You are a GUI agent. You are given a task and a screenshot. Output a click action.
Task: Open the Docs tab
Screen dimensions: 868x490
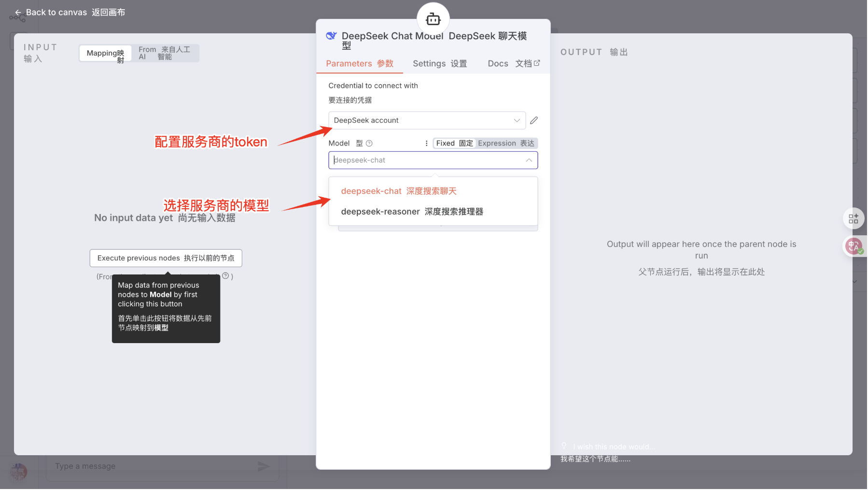click(x=514, y=64)
